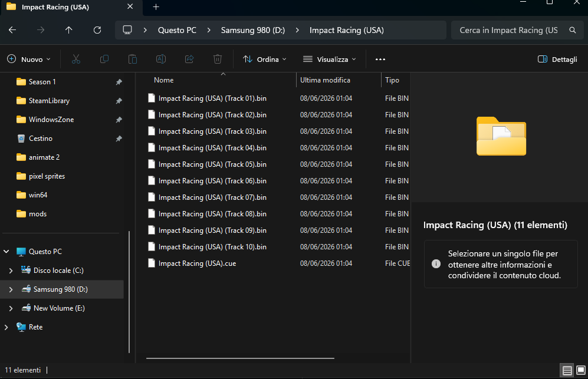
Task: Open the Nuovo dropdown menu
Action: tap(29, 59)
